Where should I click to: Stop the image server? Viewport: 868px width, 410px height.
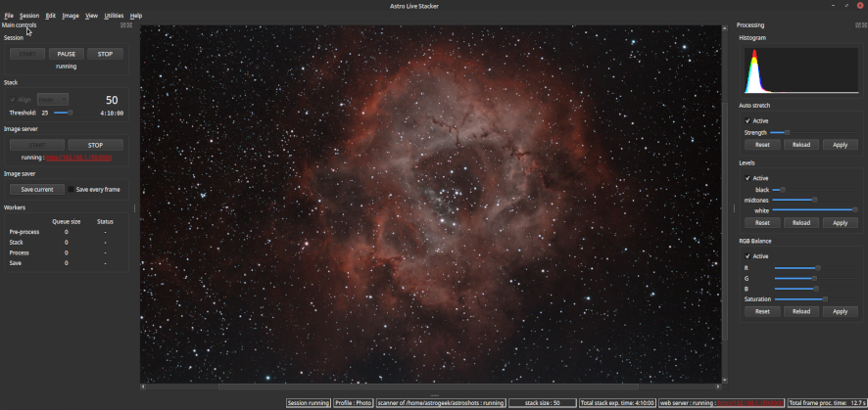95,145
